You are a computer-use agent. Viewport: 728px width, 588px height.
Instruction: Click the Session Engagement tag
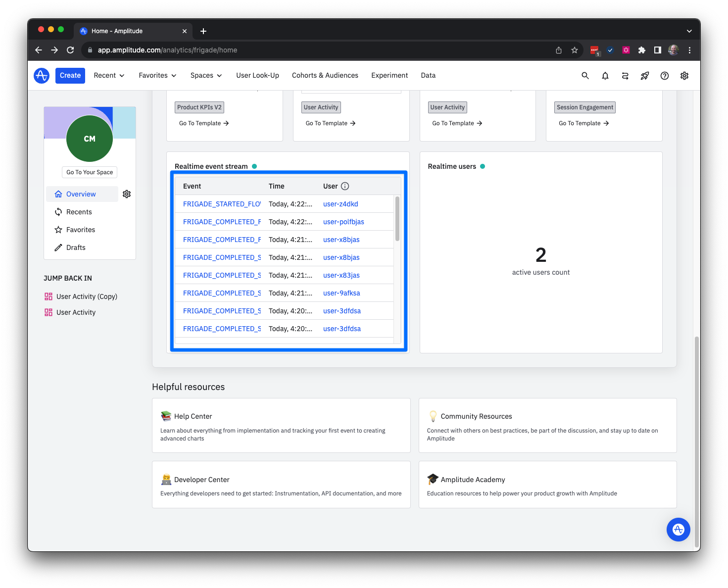coord(585,107)
